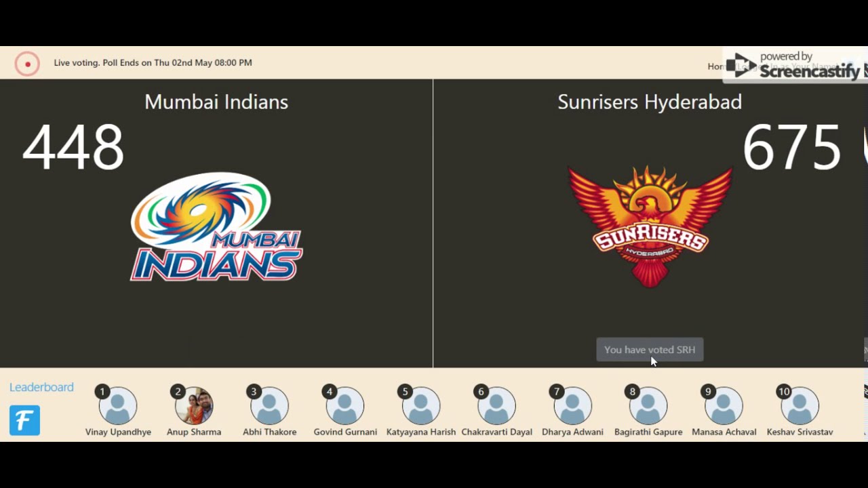Click the name label "Abhi Thakore"
The width and height of the screenshot is (868, 488).
point(269,432)
